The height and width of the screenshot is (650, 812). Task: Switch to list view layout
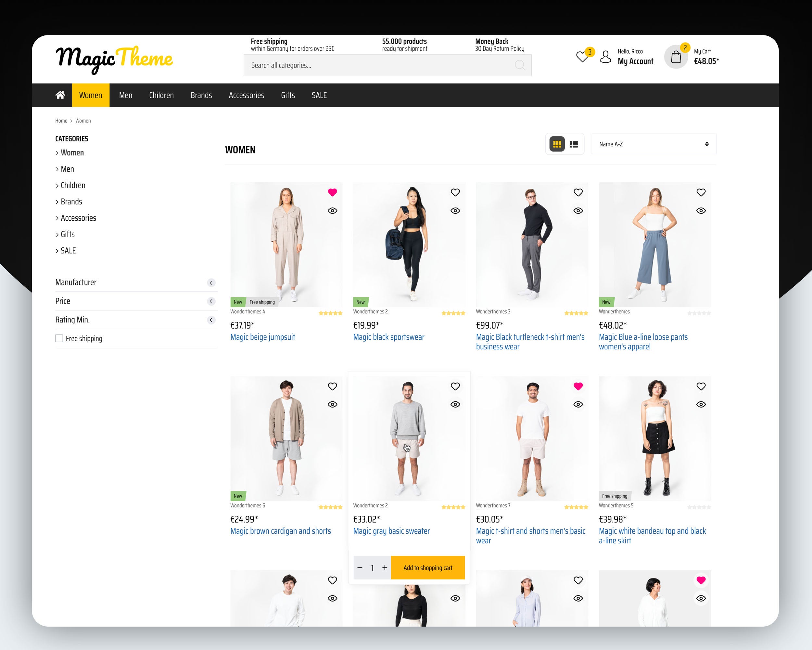click(x=574, y=144)
